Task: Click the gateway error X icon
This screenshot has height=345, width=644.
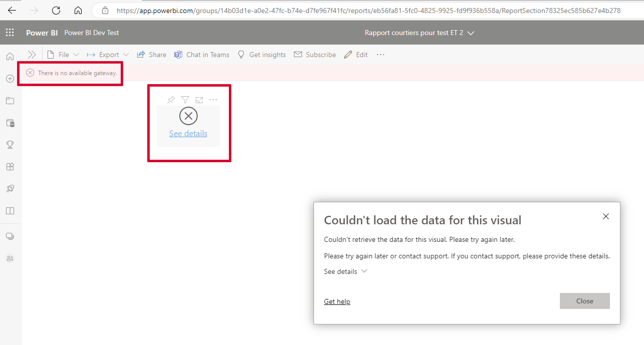Action: coord(30,73)
